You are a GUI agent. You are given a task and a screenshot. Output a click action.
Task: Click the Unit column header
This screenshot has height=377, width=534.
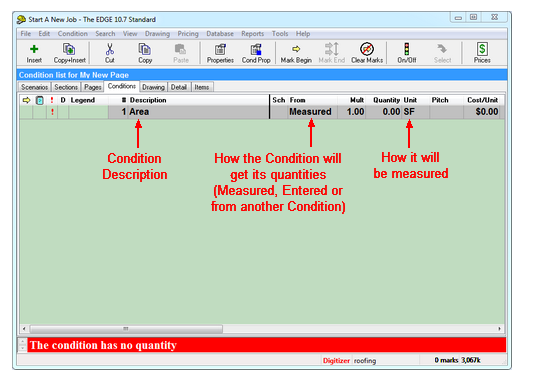point(410,100)
